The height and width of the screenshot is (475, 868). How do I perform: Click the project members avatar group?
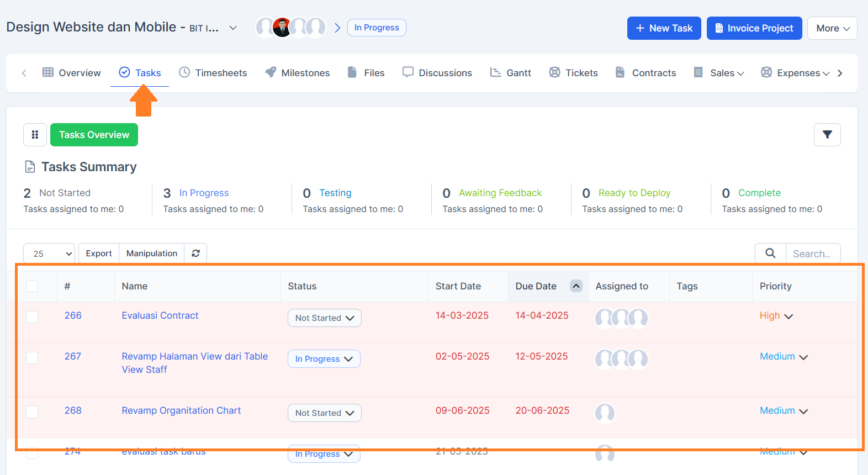click(290, 28)
